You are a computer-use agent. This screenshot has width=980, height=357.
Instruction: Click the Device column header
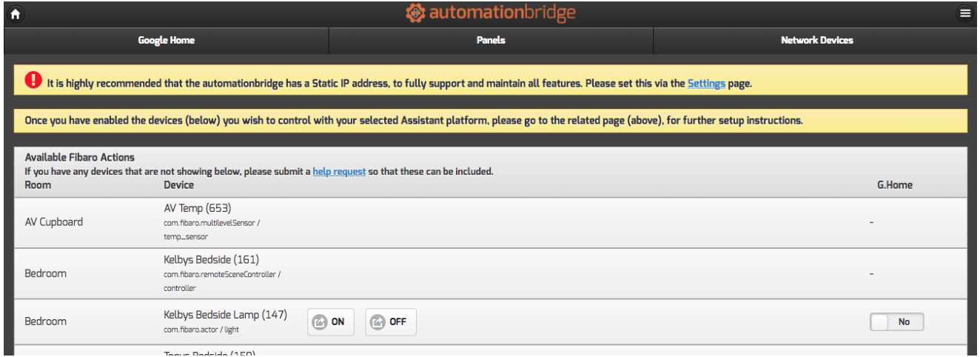click(x=178, y=185)
